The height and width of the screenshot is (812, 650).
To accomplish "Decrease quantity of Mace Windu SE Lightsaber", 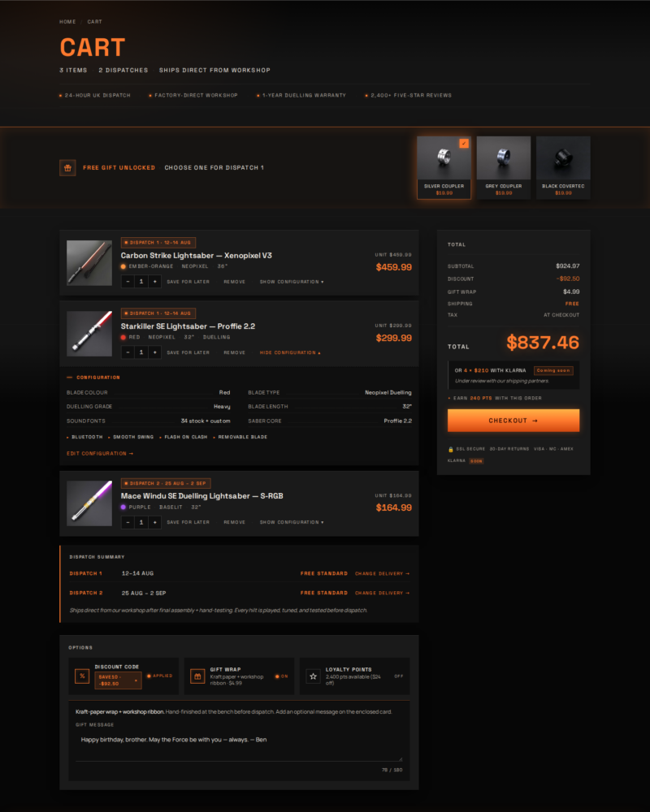I will point(128,522).
